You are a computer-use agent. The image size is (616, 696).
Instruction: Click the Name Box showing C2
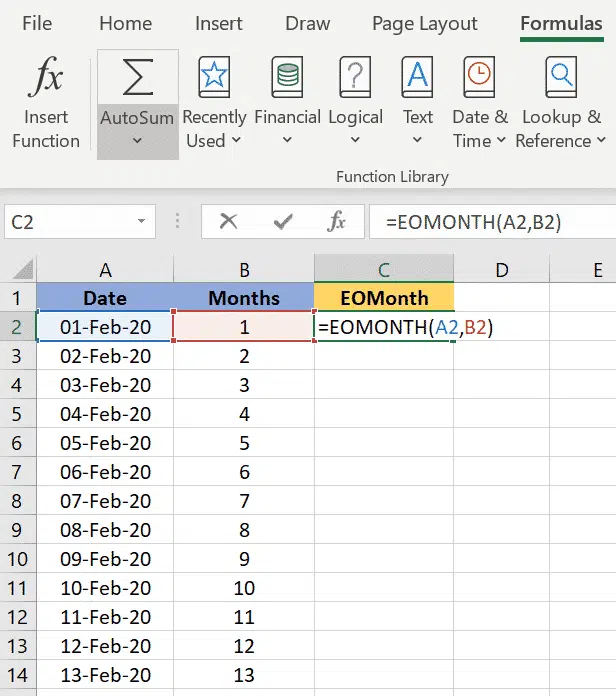click(80, 221)
